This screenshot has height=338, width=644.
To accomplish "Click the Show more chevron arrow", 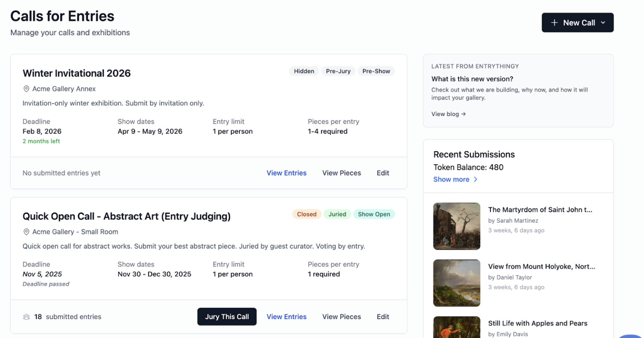I will click(x=476, y=179).
